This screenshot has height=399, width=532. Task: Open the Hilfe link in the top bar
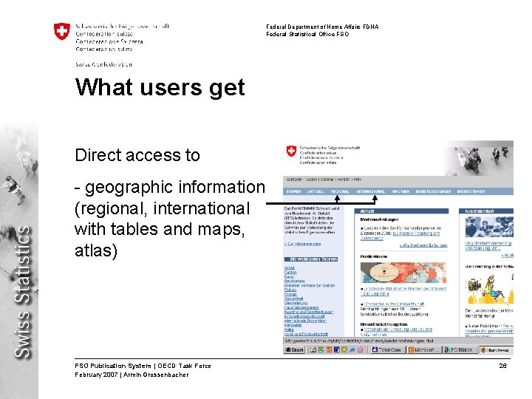358,180
